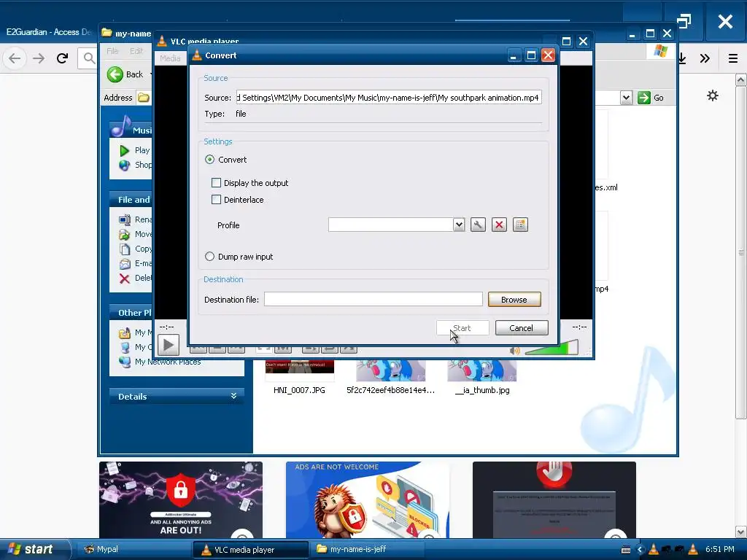Open the Windows Start menu

(34, 549)
